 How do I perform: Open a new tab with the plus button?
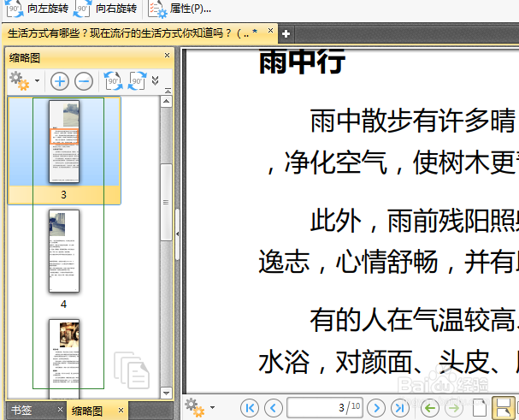286,33
